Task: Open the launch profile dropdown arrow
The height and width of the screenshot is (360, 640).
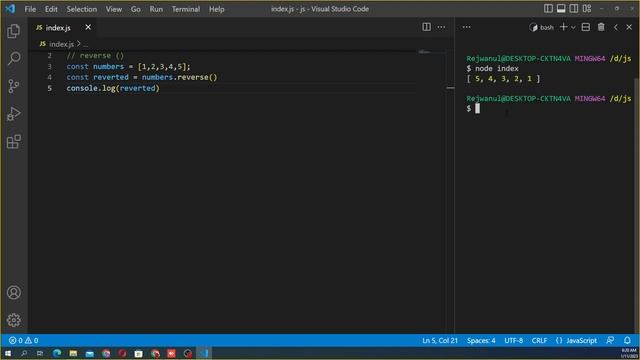Action: 573,27
